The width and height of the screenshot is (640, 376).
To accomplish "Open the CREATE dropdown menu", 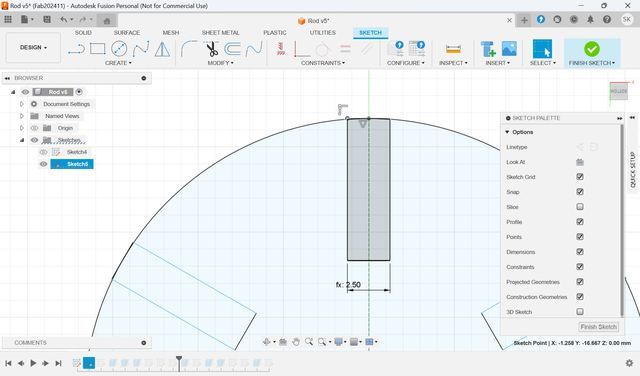I will (x=118, y=63).
